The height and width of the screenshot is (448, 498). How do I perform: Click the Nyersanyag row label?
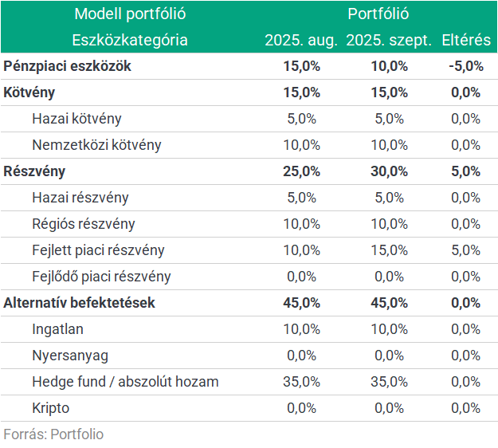(70, 356)
